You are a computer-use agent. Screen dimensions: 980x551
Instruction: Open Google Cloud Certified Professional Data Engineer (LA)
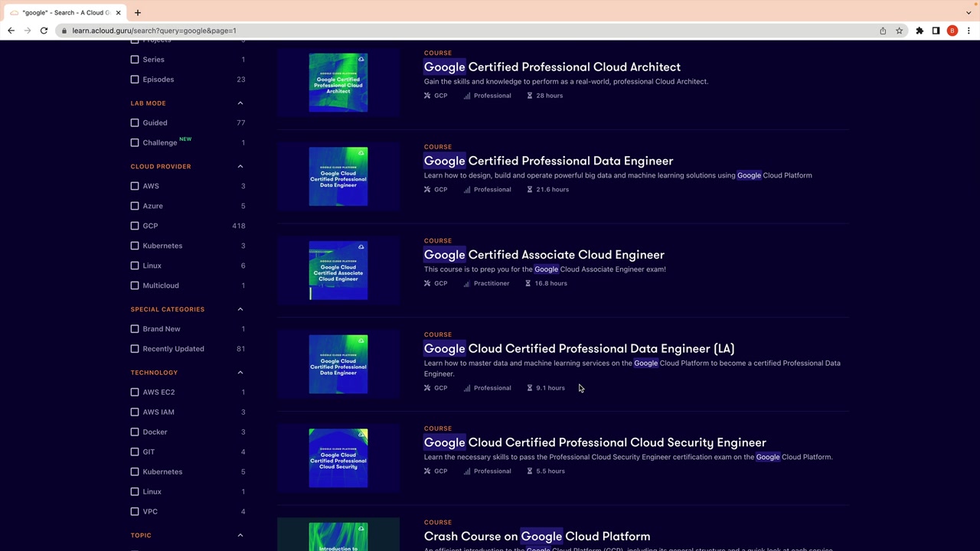click(579, 348)
